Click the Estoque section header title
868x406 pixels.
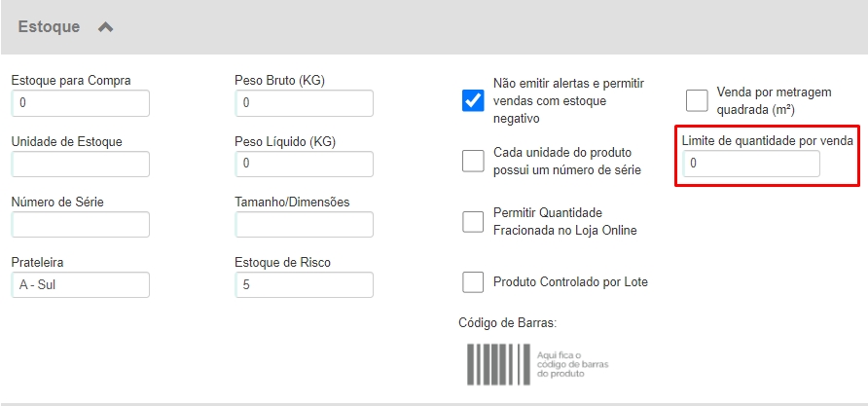click(x=49, y=27)
